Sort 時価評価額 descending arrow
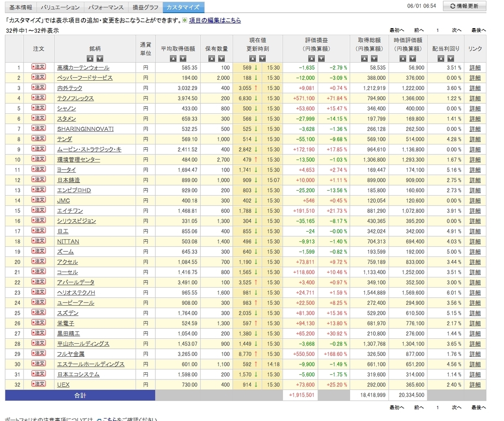This screenshot has width=504, height=421. 413,59
